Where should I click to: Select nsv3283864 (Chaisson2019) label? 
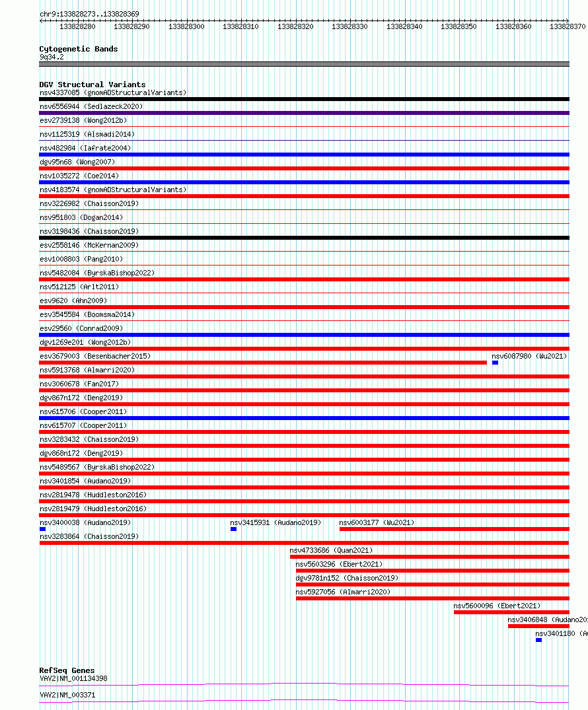pos(89,536)
